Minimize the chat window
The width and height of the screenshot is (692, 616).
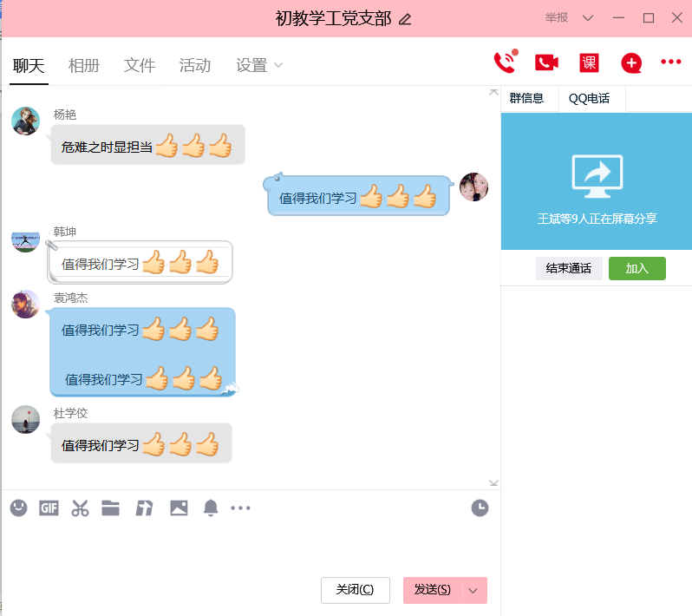tap(619, 18)
